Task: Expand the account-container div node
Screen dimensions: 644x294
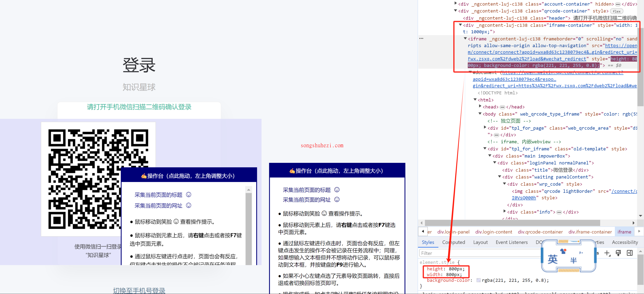Action: [456, 3]
